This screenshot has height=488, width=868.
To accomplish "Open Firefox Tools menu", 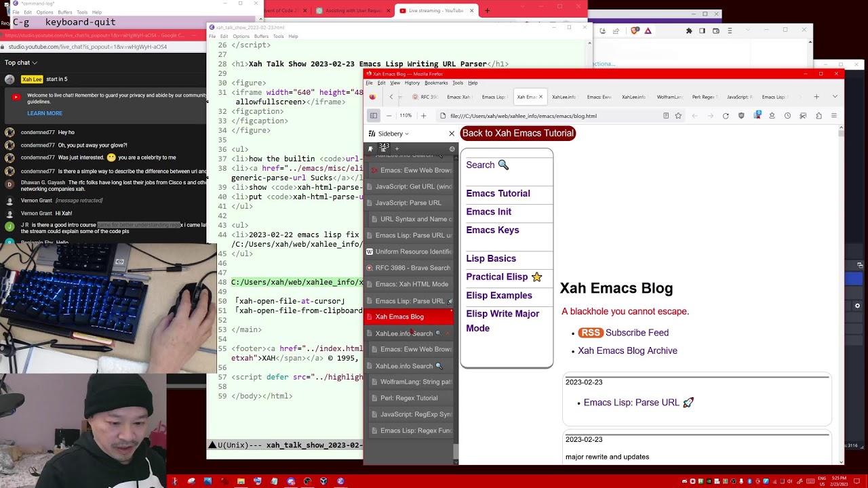I will point(458,83).
